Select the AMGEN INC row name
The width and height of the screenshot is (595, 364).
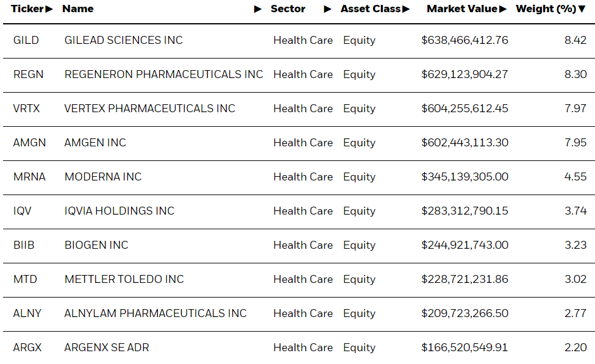pos(95,143)
